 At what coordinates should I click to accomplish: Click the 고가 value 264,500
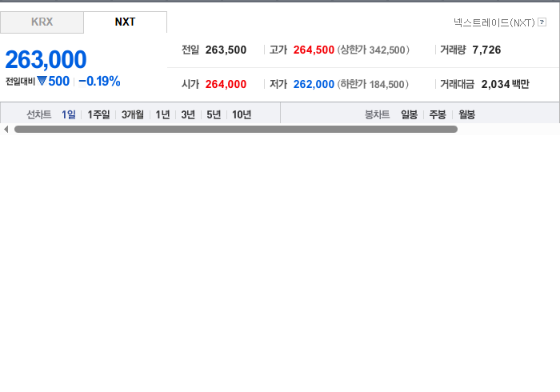[314, 50]
